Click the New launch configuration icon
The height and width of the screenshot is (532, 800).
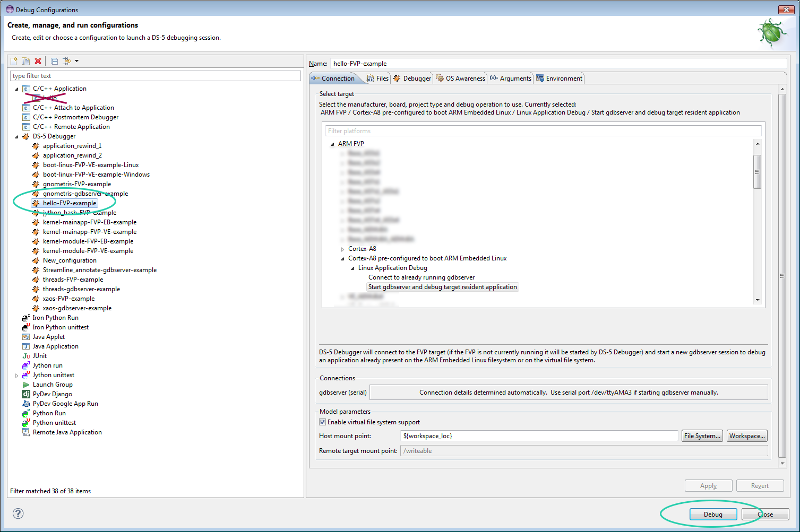14,61
